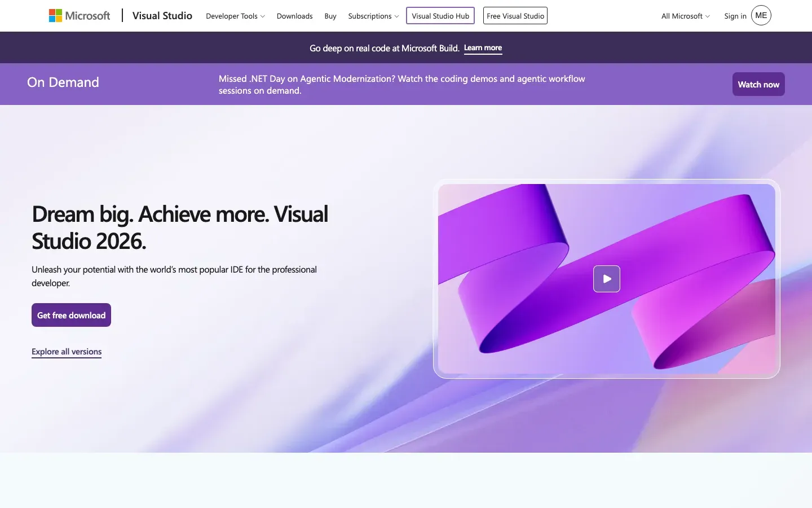
Task: Open Visual Studio Hub button
Action: 440,16
